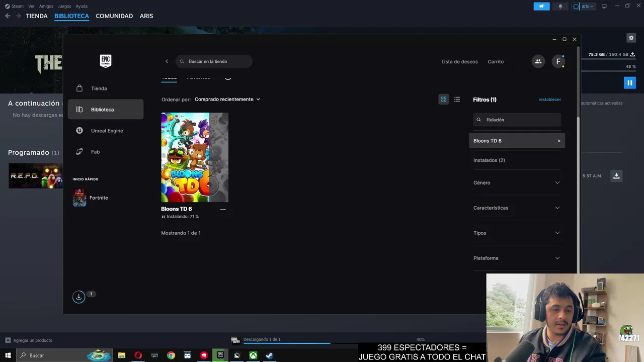This screenshot has height=362, width=644.
Task: Go to Steam BIBLIOTECA tab
Action: [71, 16]
